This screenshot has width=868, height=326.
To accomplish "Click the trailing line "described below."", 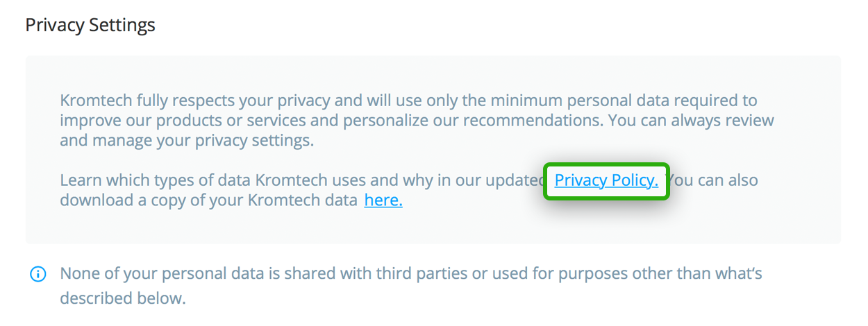I will (123, 299).
